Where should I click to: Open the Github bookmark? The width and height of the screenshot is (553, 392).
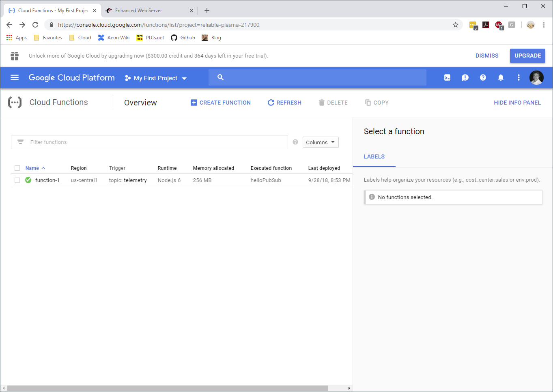183,38
